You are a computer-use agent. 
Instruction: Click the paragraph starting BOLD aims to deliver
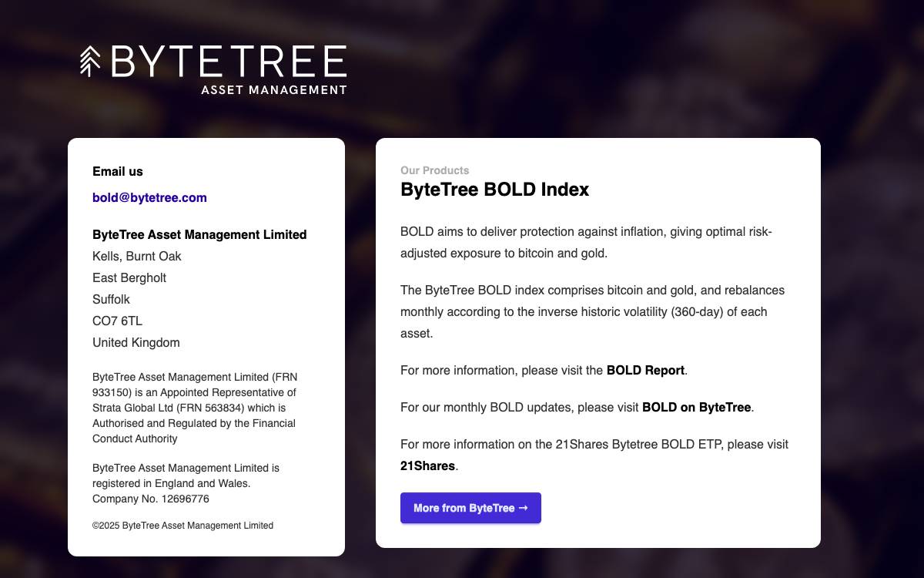586,242
